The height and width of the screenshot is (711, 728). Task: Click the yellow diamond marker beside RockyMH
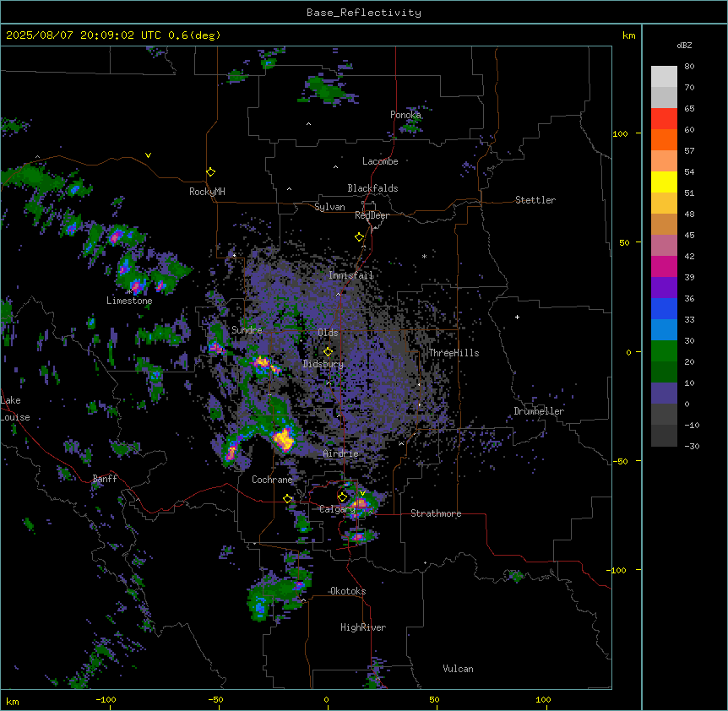[210, 172]
